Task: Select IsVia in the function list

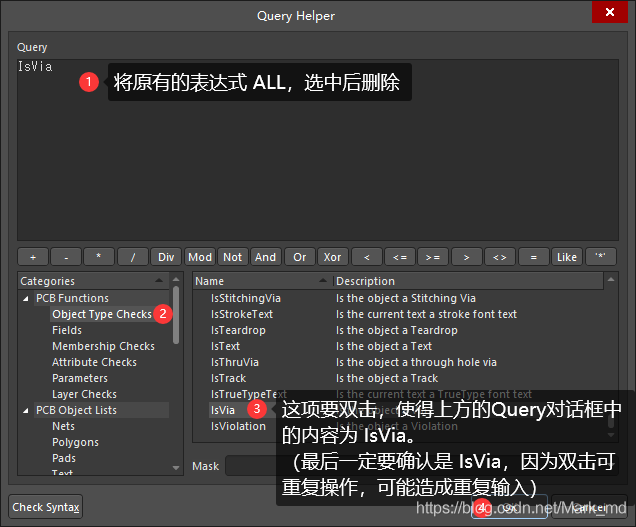Action: click(x=223, y=410)
